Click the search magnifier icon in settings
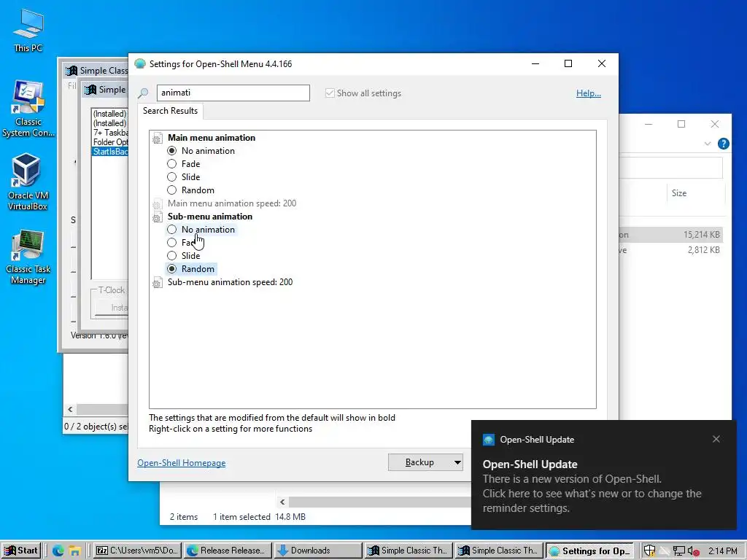This screenshot has width=747, height=560. (143, 93)
